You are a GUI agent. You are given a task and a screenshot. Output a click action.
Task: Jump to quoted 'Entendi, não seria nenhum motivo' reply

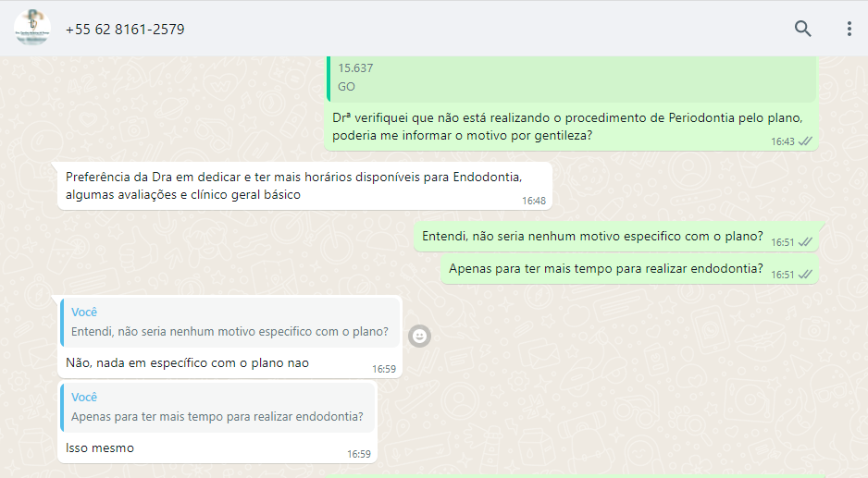coord(230,323)
